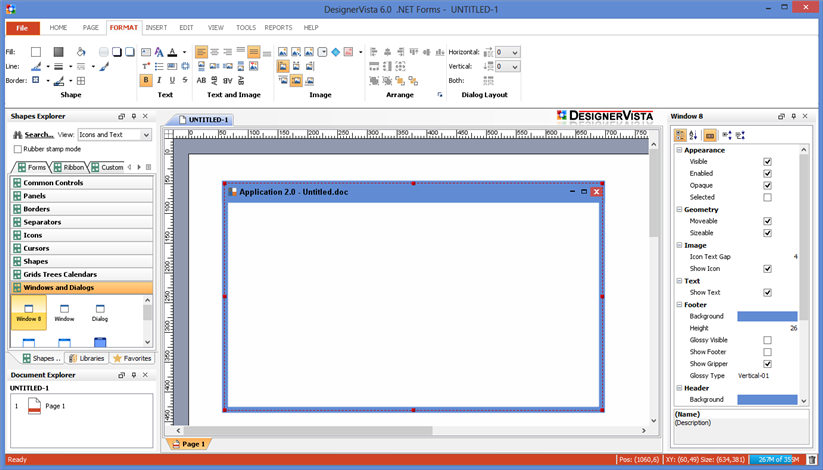Align text left in Text and Image group
This screenshot has height=470, width=823.
(x=201, y=52)
